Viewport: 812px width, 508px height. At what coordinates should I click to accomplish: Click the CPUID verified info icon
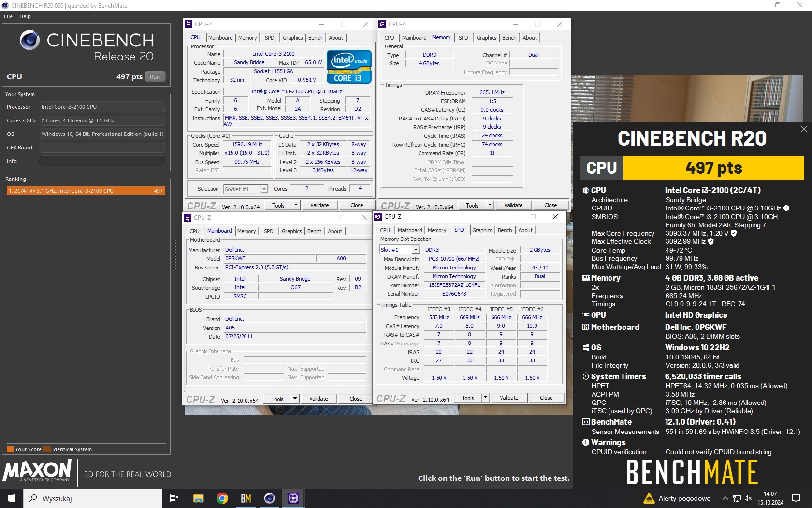(786, 208)
